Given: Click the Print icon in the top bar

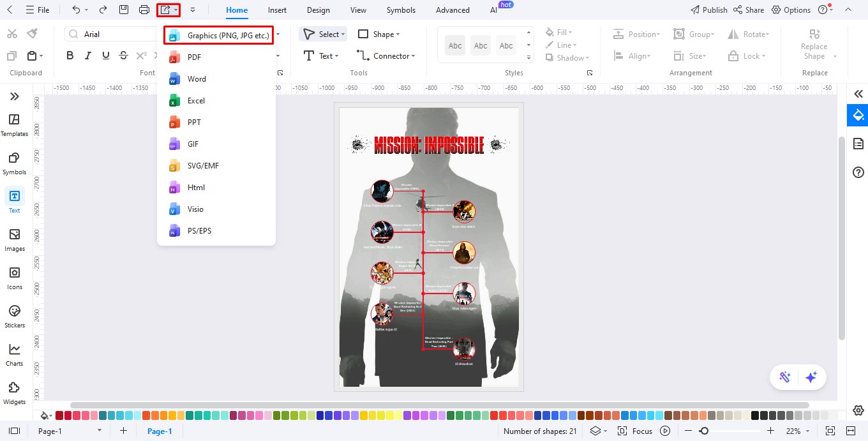Looking at the screenshot, I should [144, 10].
